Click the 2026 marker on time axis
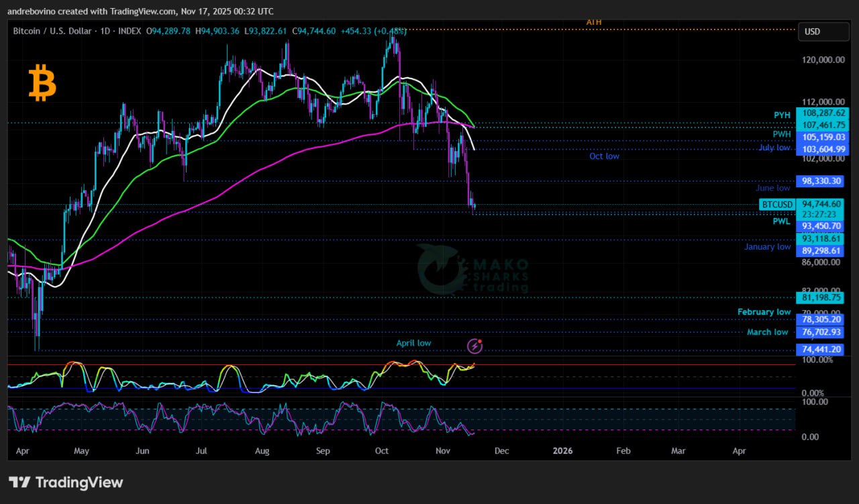Viewport: 859px width, 504px height. (x=562, y=451)
